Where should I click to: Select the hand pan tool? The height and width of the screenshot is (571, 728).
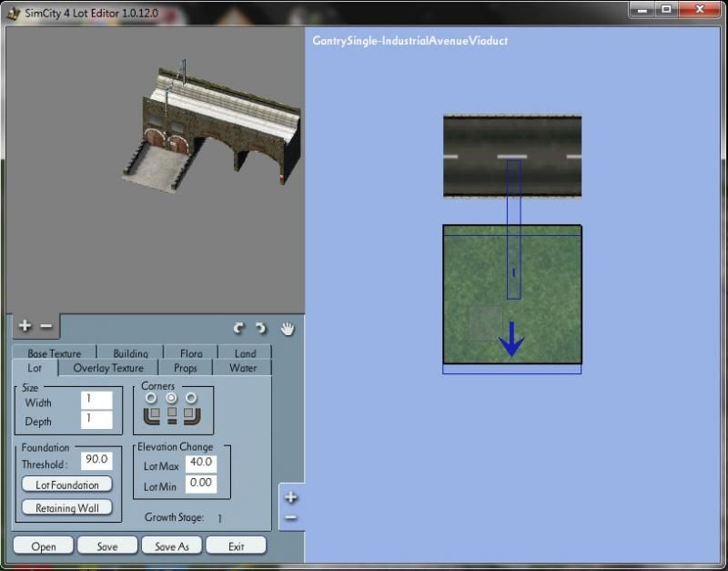pos(288,329)
